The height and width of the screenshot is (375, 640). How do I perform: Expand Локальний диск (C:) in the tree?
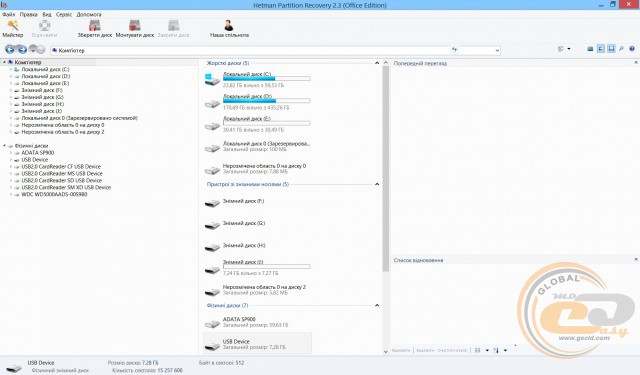(11, 69)
